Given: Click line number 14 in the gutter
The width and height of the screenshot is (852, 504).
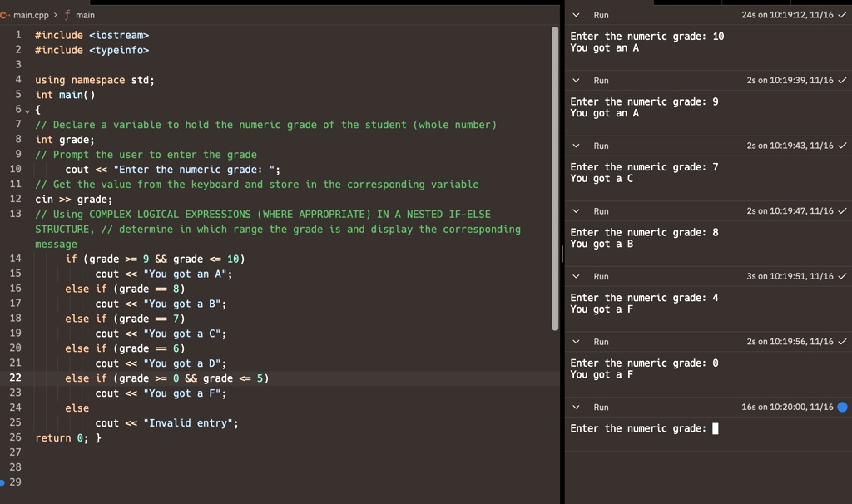Looking at the screenshot, I should pyautogui.click(x=16, y=259).
